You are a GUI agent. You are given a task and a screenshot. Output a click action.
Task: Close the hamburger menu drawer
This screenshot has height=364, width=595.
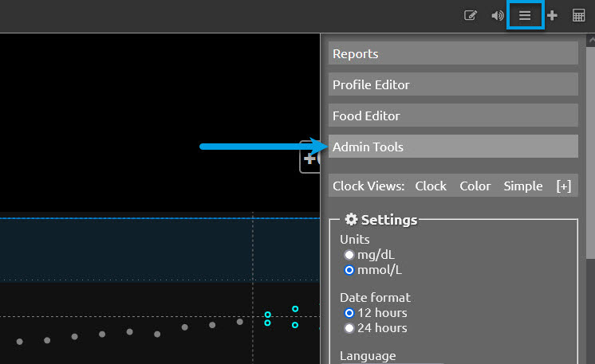[x=525, y=15]
